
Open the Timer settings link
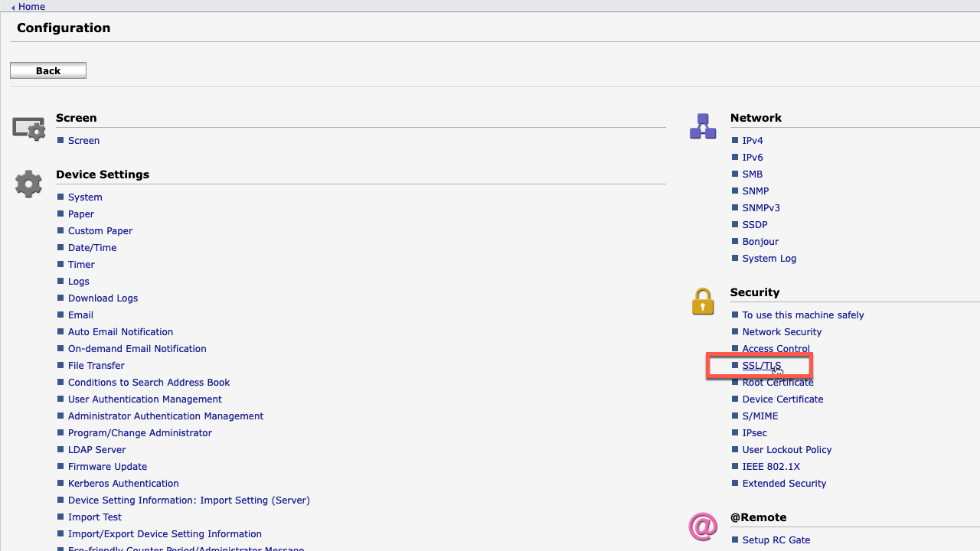click(x=81, y=265)
